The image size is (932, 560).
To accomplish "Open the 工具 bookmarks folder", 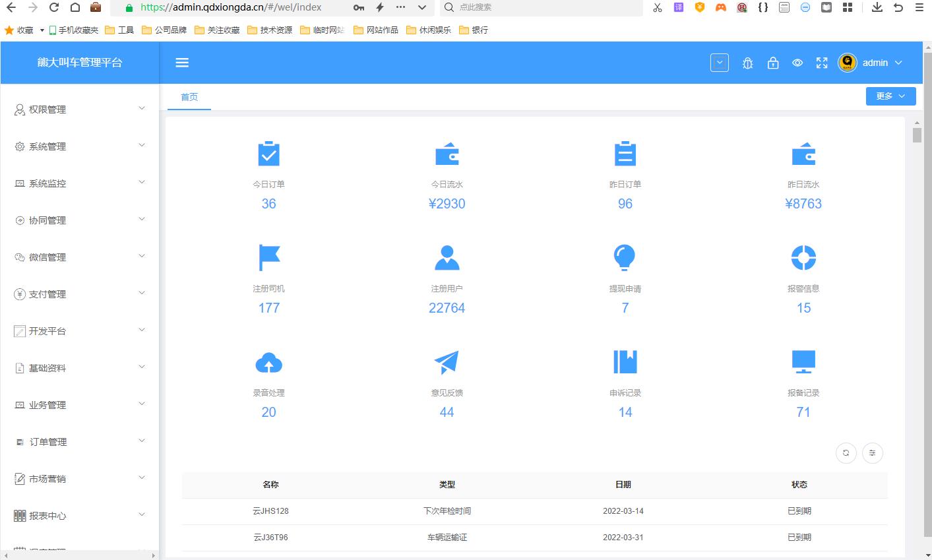I will 119,30.
